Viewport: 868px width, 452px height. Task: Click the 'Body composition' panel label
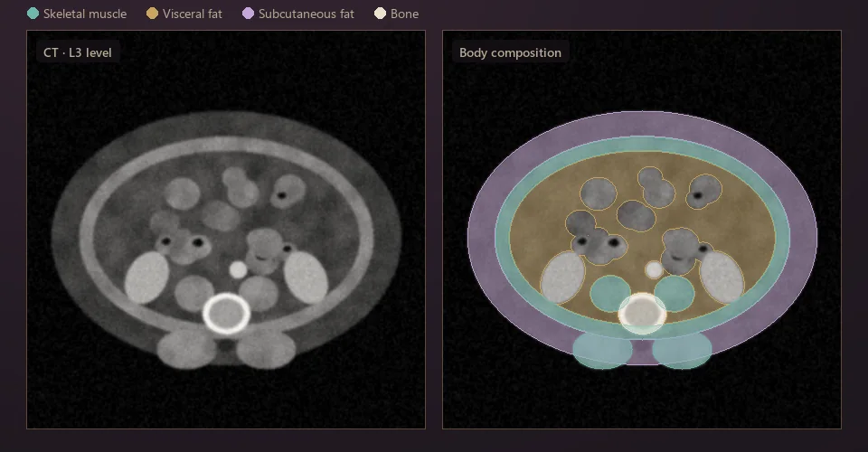pos(510,52)
